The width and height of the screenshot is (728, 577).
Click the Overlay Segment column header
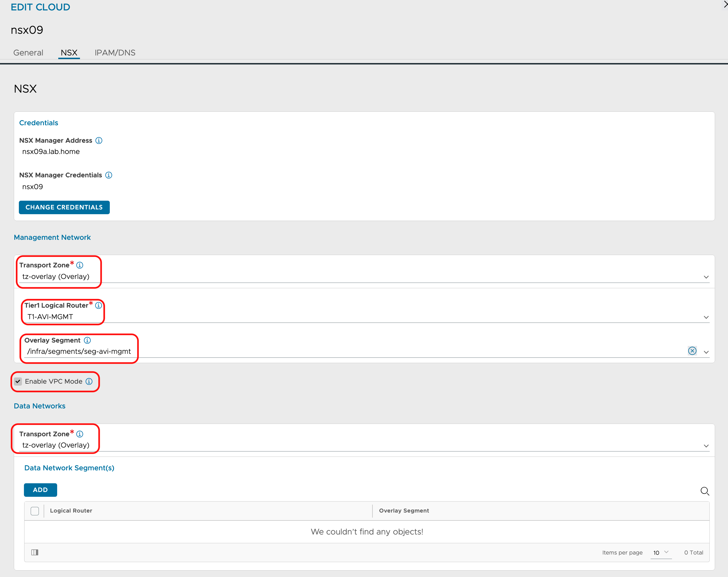404,511
